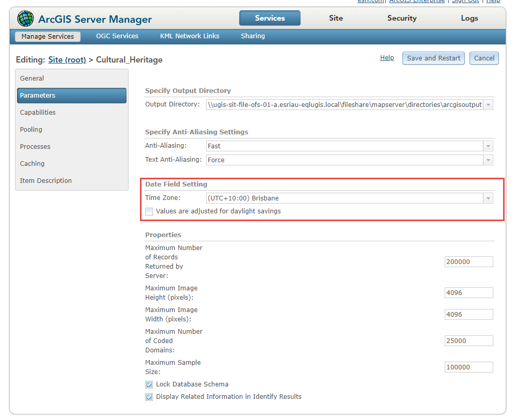532x419 pixels.
Task: Select OGC Services
Action: [117, 36]
